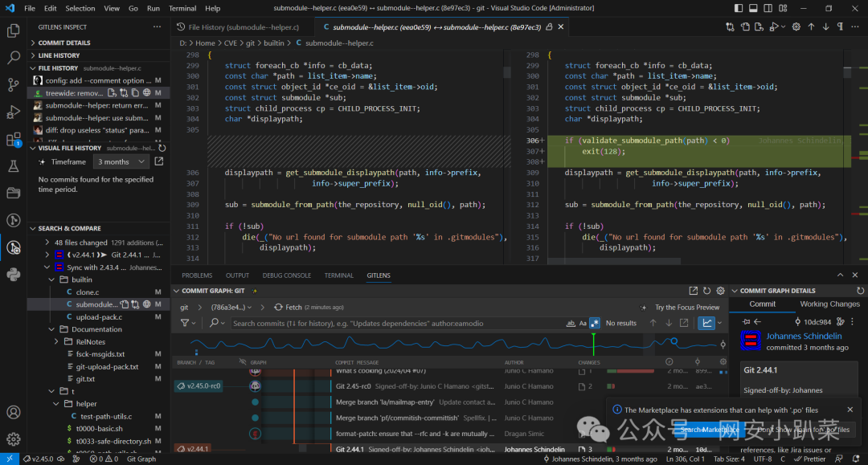The image size is (868, 465).
Task: Open the Timeframe 3 months dropdown
Action: point(121,161)
